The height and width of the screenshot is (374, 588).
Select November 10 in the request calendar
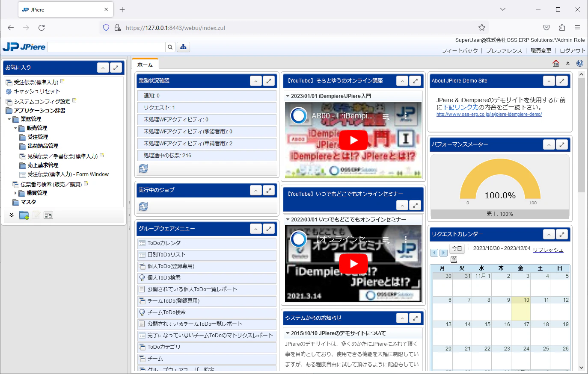[x=521, y=309]
